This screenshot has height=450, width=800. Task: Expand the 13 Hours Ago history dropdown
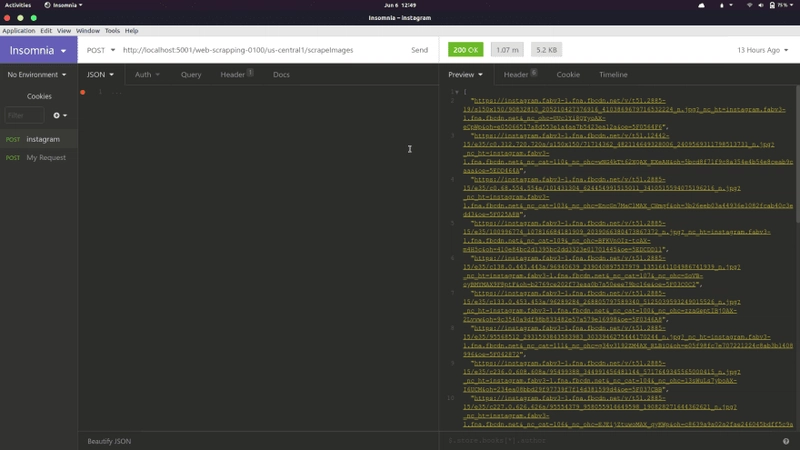[762, 50]
